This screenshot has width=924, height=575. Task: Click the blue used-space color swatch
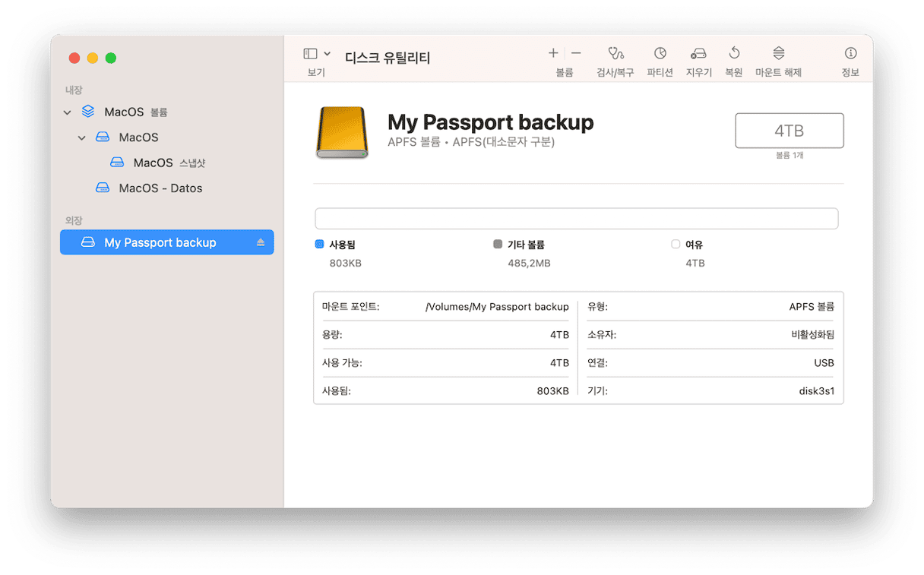tap(319, 245)
